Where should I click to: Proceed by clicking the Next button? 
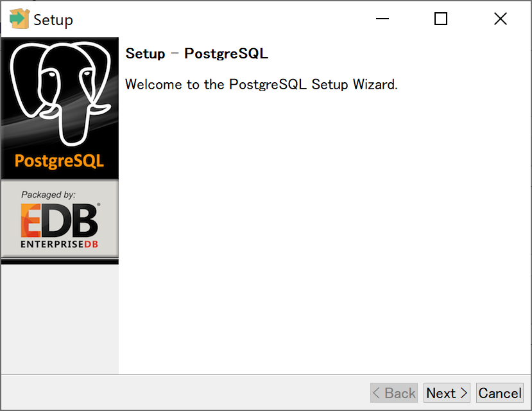click(x=447, y=392)
